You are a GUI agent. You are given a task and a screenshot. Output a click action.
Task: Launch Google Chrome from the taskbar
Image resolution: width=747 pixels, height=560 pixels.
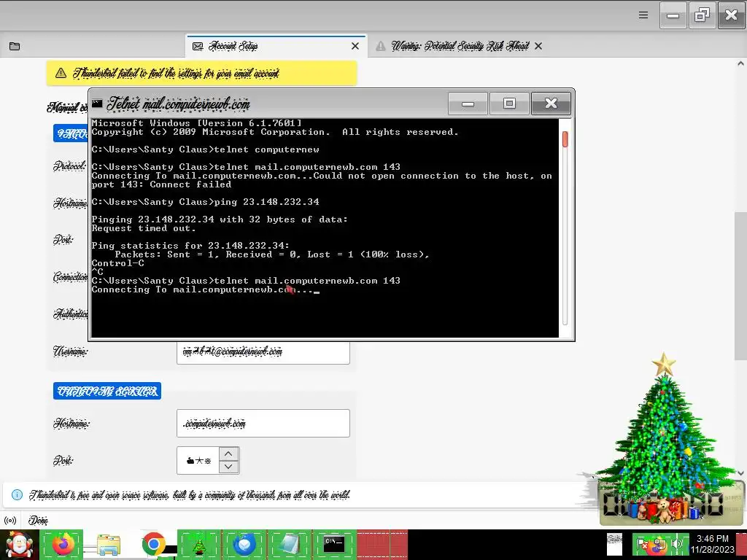tap(153, 545)
